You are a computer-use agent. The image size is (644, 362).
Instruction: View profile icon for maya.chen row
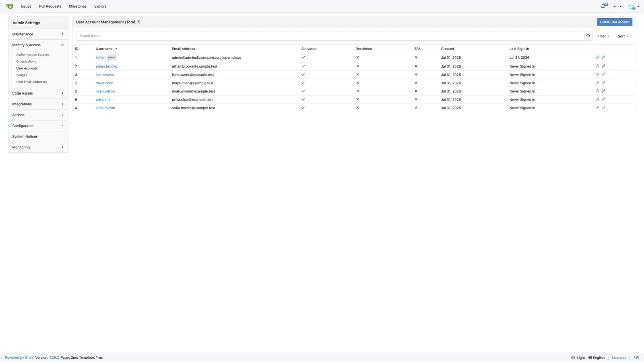pyautogui.click(x=598, y=83)
